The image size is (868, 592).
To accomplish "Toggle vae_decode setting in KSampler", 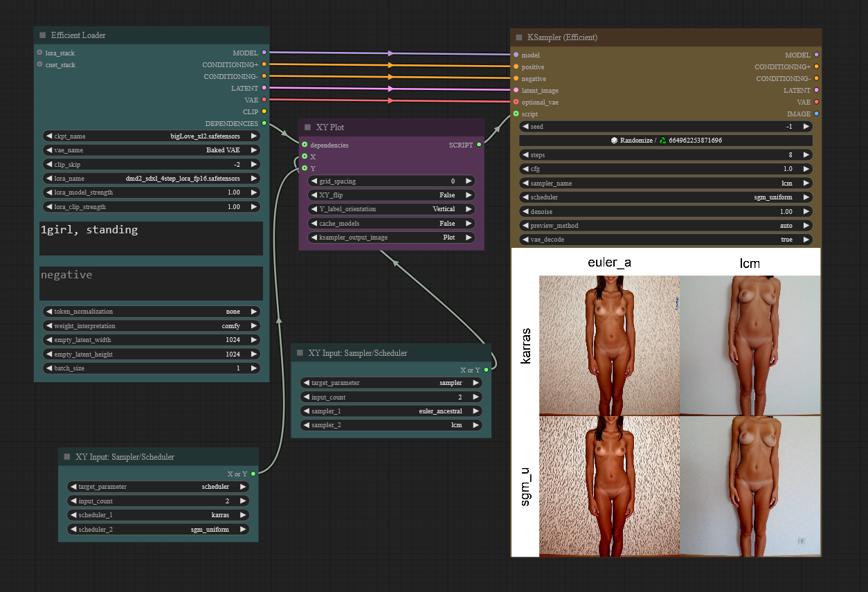I will [x=666, y=240].
